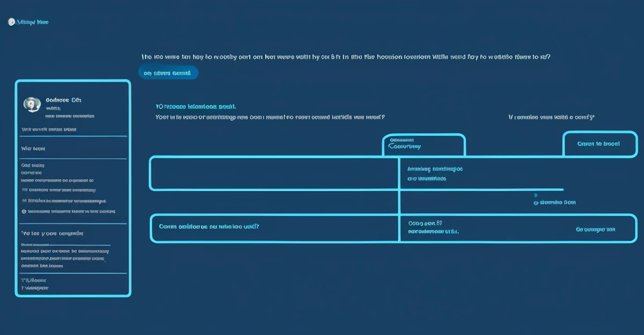644x335 pixels.
Task: Click the two-line text in the top-right table cell
Action: point(435,173)
